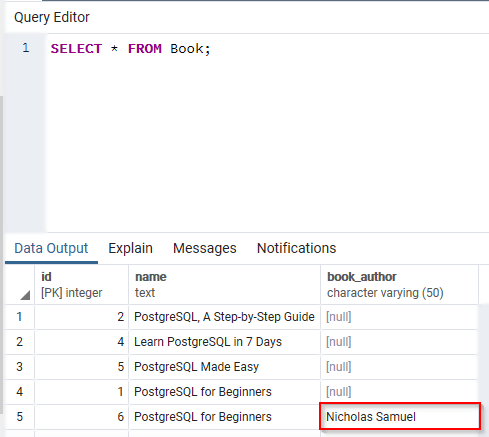The image size is (489, 437).
Task: Click the Nicholas Samuel author cell
Action: tap(399, 416)
